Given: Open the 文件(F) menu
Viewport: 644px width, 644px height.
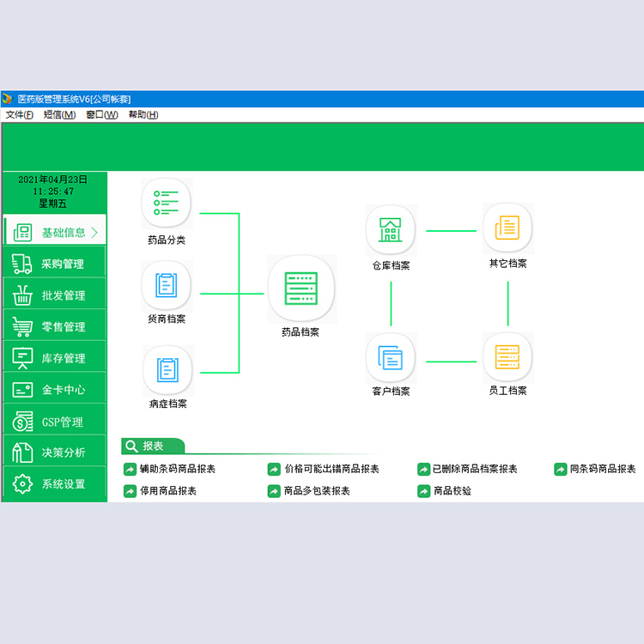Looking at the screenshot, I should coord(19,114).
